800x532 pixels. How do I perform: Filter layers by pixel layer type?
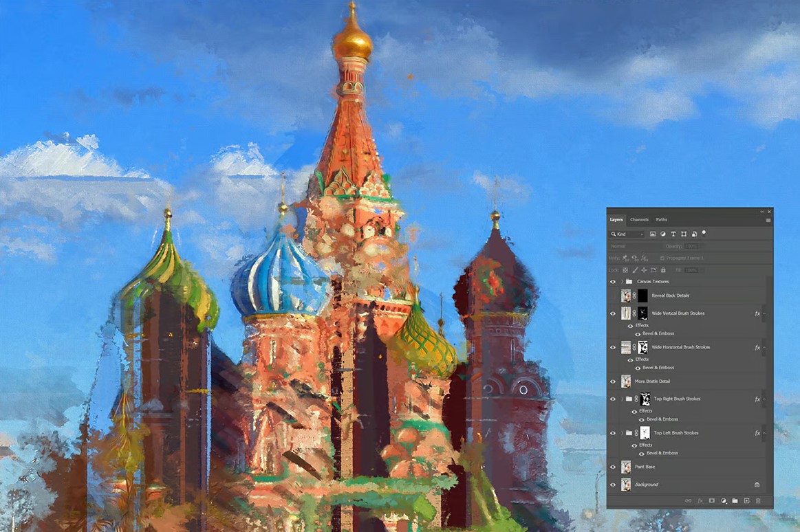(653, 234)
